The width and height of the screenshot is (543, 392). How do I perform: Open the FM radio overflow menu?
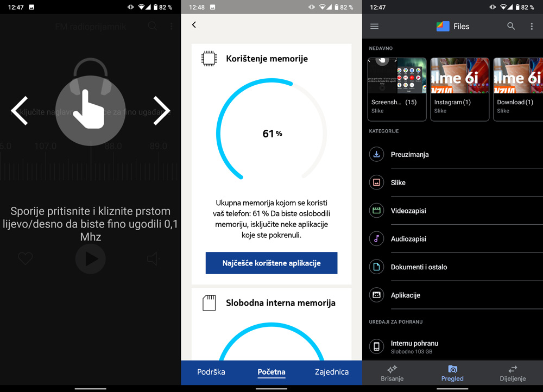click(172, 26)
